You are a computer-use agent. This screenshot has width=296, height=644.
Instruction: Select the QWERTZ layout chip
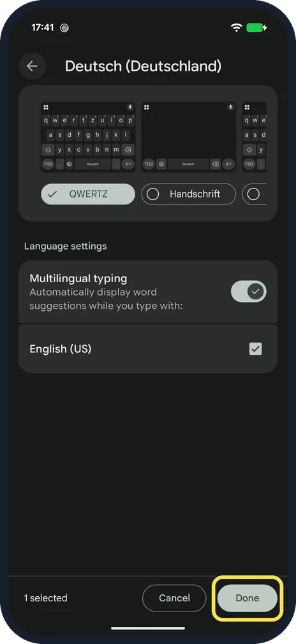coord(88,194)
